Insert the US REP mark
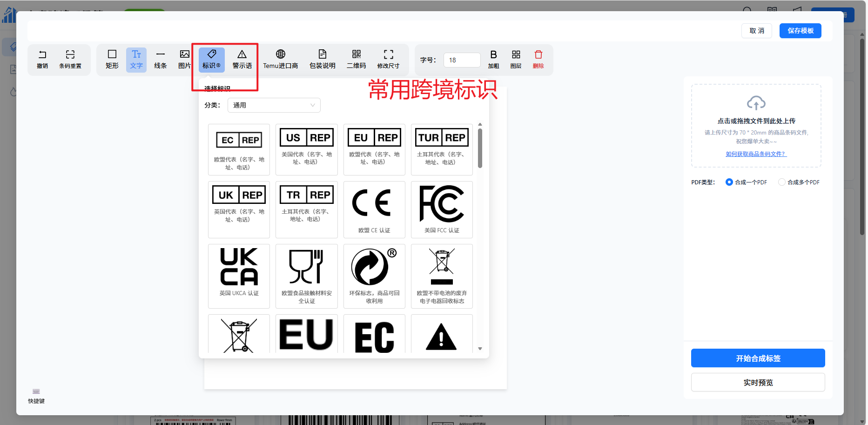 307,149
